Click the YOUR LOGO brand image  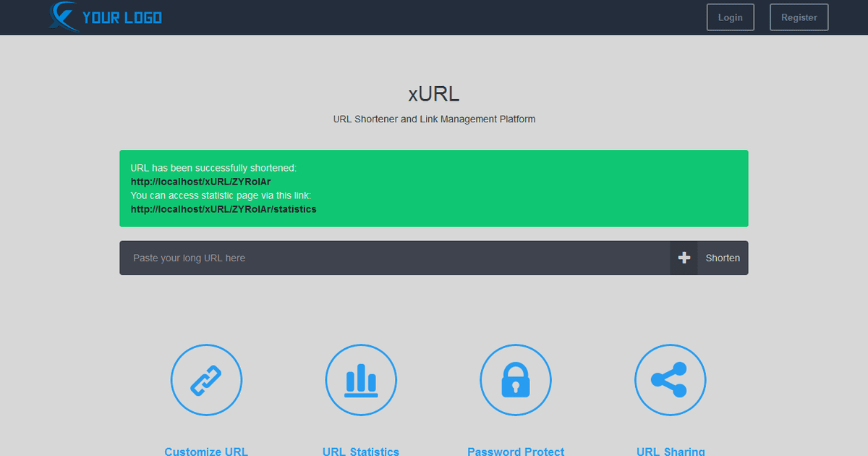[106, 17]
